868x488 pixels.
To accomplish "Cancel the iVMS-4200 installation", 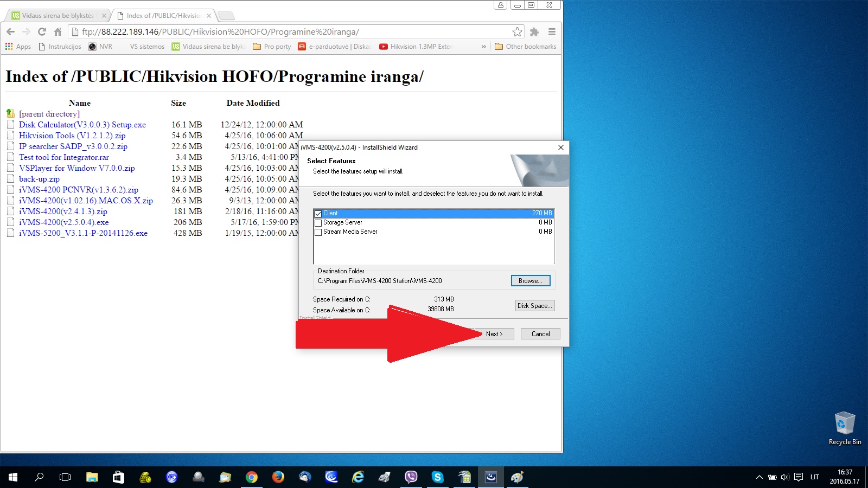I will tap(540, 334).
